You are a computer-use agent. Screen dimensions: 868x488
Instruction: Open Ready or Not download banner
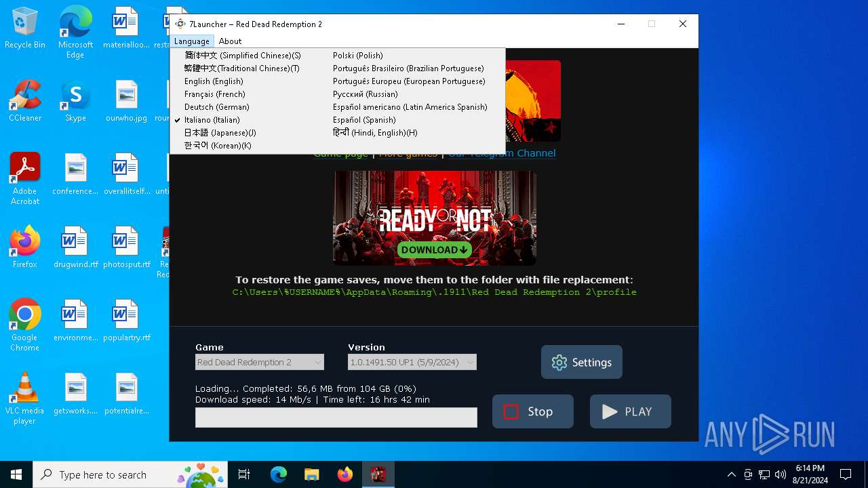435,218
